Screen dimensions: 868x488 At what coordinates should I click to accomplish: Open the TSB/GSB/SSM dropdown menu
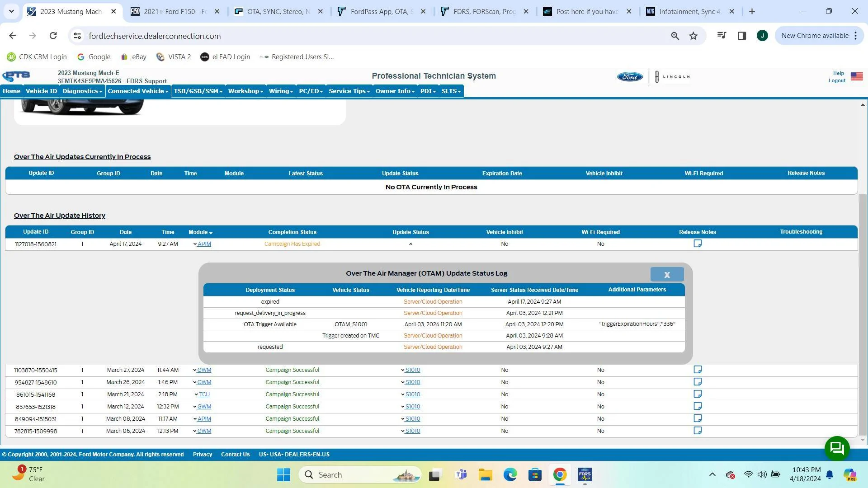tap(198, 91)
